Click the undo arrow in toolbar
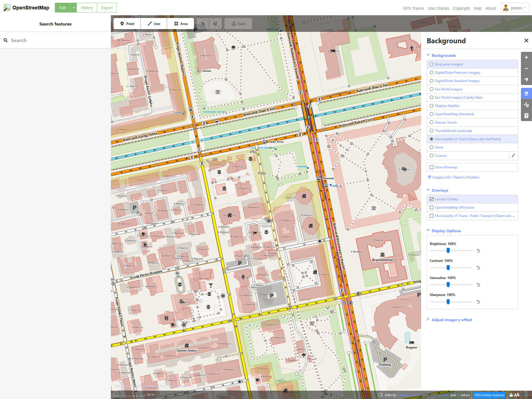Viewport: 532px width, 399px height. (x=203, y=24)
